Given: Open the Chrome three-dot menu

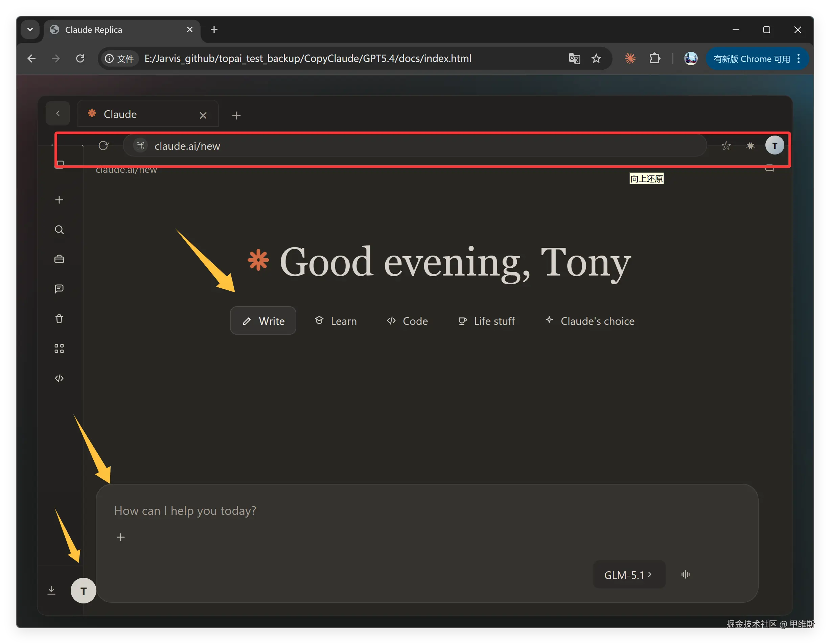Looking at the screenshot, I should coord(799,58).
